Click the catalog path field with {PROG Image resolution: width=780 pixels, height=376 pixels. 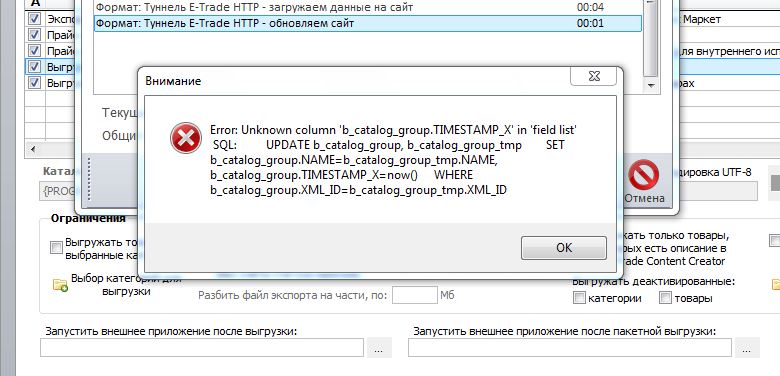click(x=57, y=191)
